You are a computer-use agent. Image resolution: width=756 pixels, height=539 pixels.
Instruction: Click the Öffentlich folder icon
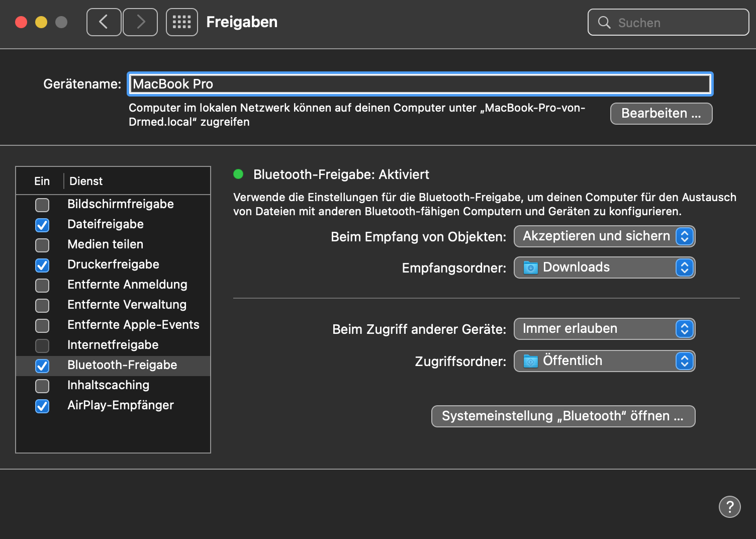[x=530, y=361]
